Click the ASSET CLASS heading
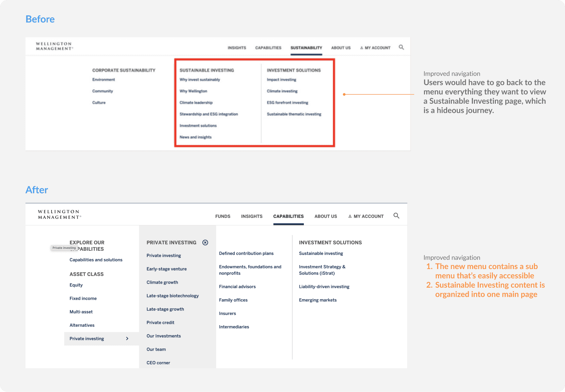 point(86,274)
